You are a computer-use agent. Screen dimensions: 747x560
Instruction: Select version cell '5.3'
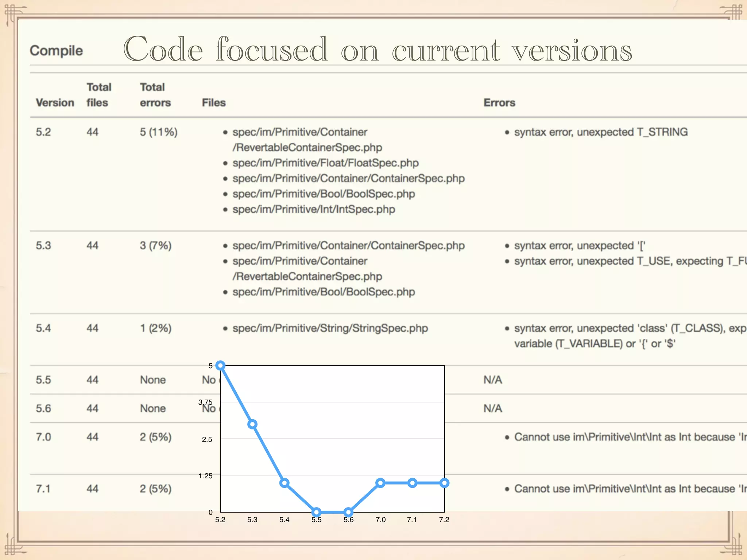(43, 246)
